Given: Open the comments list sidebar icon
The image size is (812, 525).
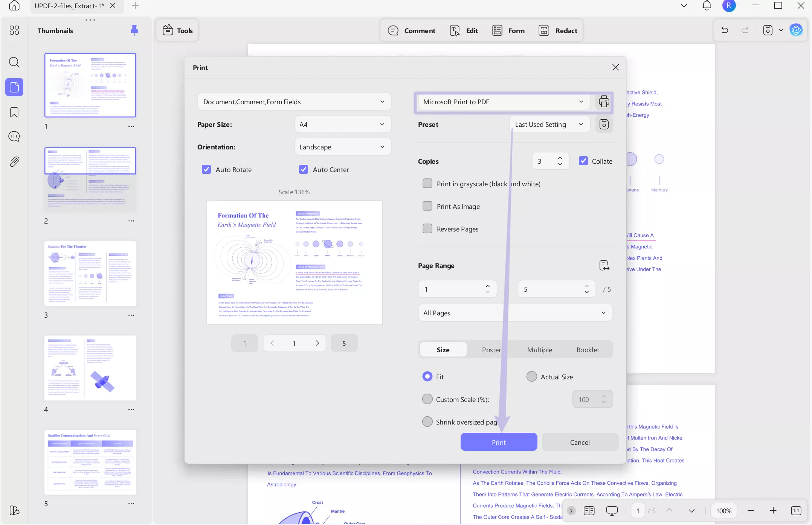Looking at the screenshot, I should (x=14, y=136).
